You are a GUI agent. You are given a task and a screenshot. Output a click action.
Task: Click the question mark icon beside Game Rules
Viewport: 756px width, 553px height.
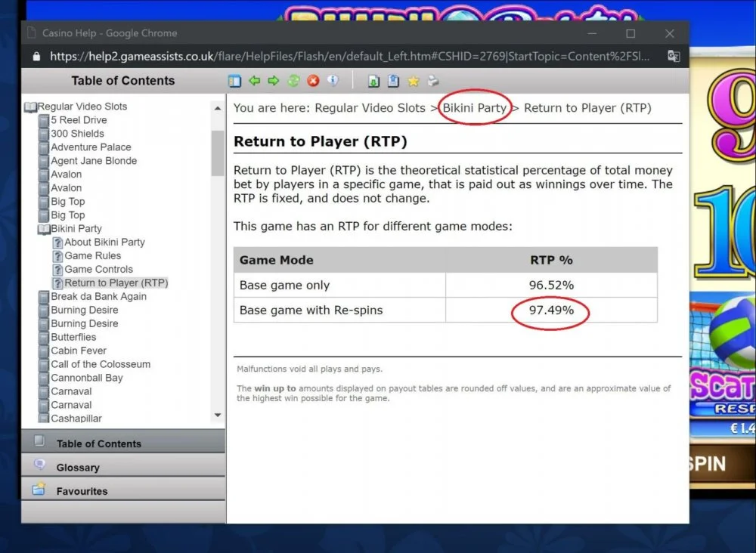(58, 256)
